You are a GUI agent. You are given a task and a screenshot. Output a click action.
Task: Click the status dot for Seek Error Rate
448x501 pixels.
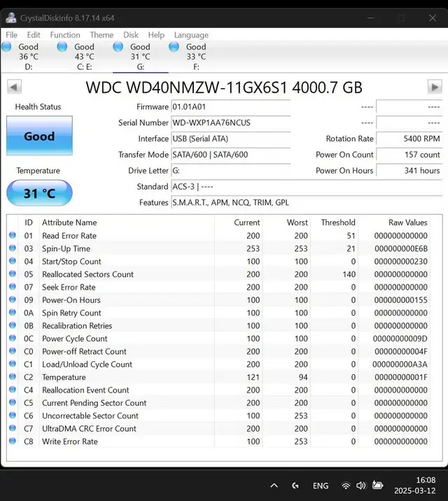[13, 287]
